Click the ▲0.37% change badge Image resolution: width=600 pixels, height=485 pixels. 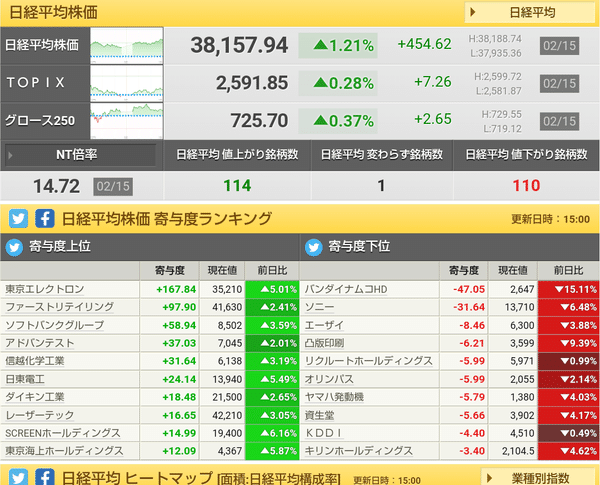(338, 121)
